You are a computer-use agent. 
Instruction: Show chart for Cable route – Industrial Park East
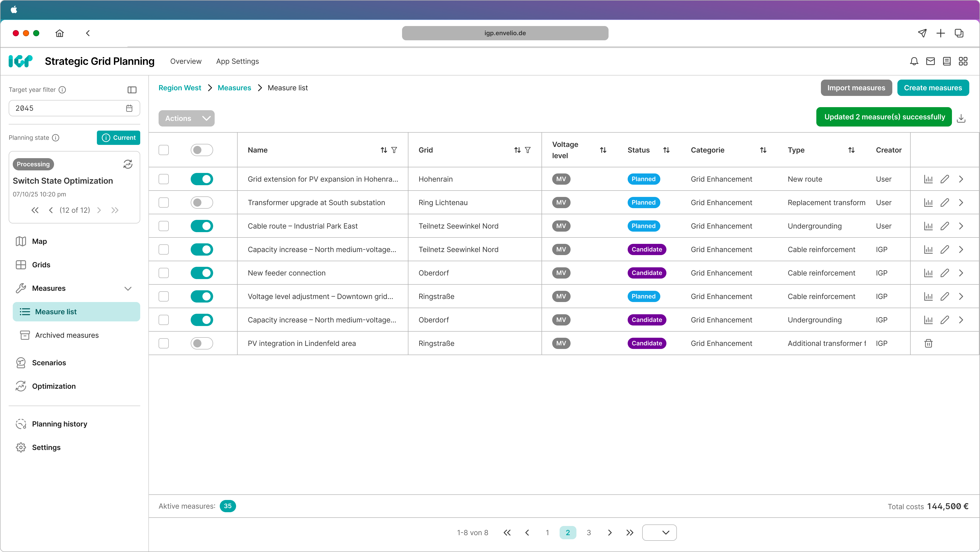pos(928,226)
